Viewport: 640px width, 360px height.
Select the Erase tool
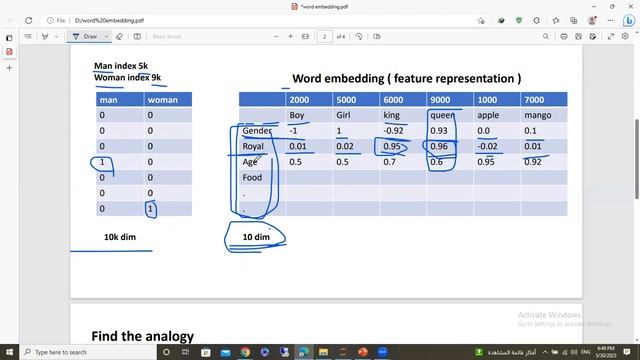[119, 36]
